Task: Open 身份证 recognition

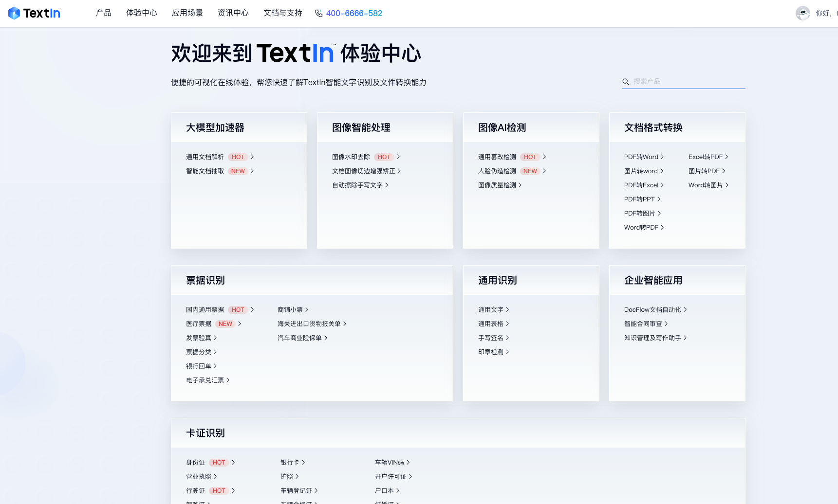Action: coord(196,463)
